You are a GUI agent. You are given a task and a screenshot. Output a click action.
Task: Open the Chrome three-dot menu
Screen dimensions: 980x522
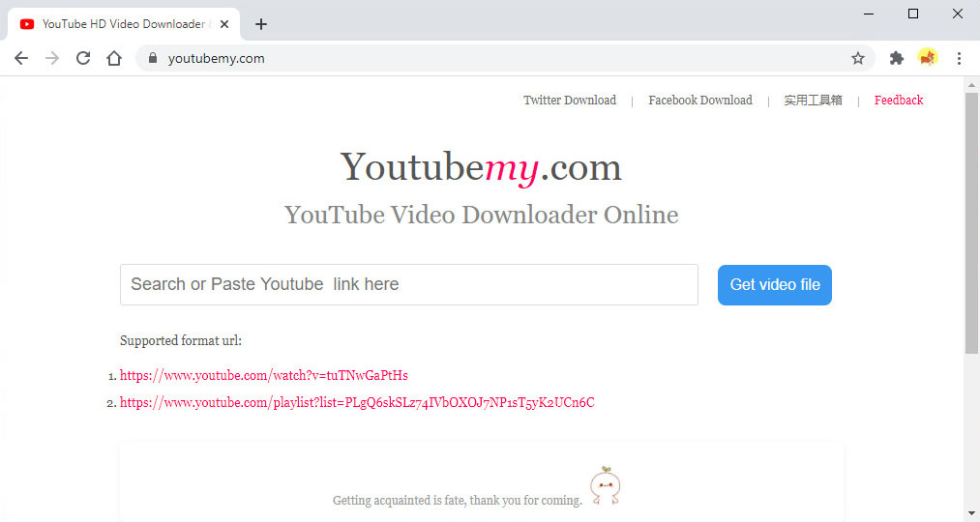click(x=959, y=58)
